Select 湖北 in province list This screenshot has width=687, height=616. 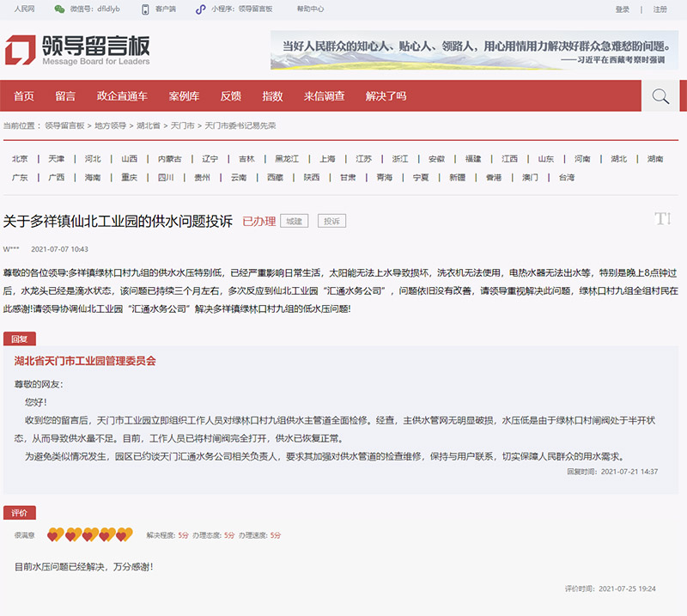[618, 159]
